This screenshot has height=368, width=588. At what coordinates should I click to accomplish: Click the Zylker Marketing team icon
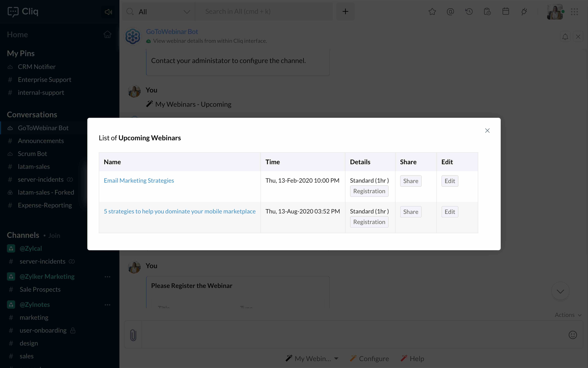[x=11, y=276]
